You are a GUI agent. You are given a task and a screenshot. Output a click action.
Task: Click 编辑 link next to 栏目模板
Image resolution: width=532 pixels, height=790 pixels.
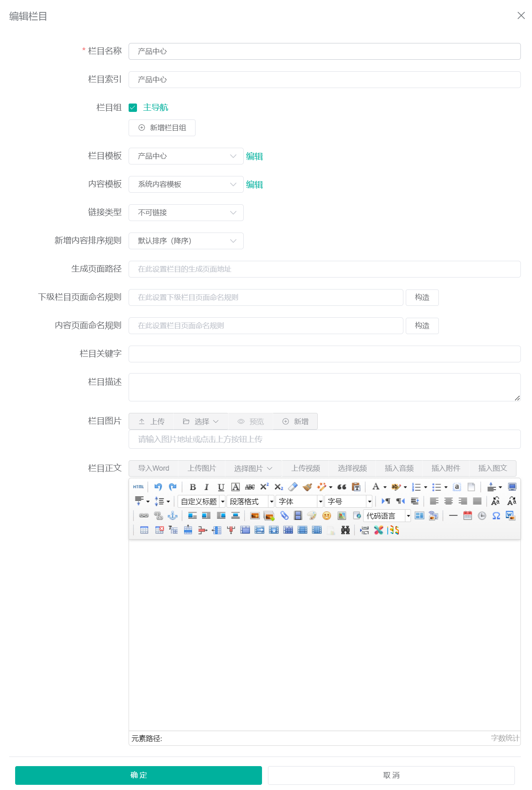(254, 156)
